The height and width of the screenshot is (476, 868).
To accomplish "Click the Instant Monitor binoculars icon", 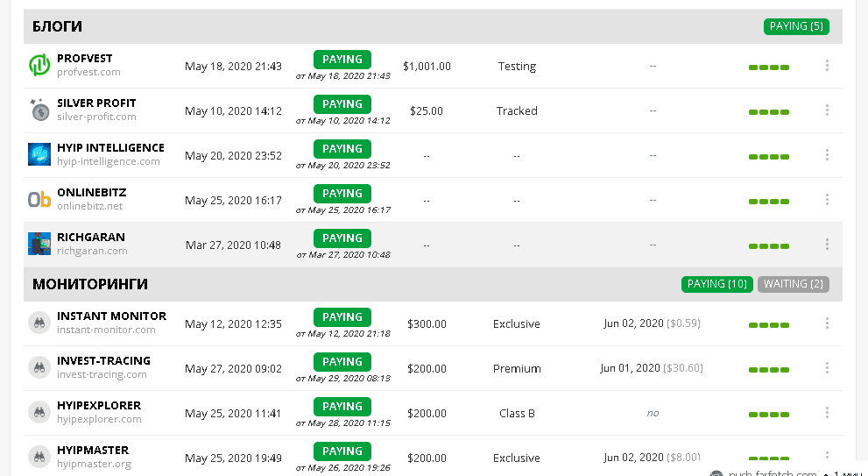I will pos(39,323).
